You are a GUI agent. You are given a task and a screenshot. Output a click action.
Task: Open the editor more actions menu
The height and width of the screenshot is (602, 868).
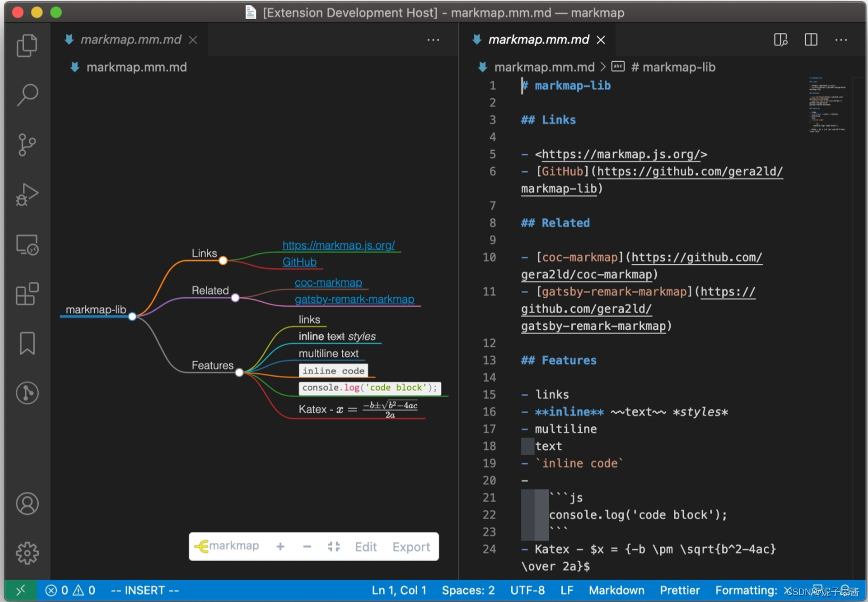click(841, 40)
